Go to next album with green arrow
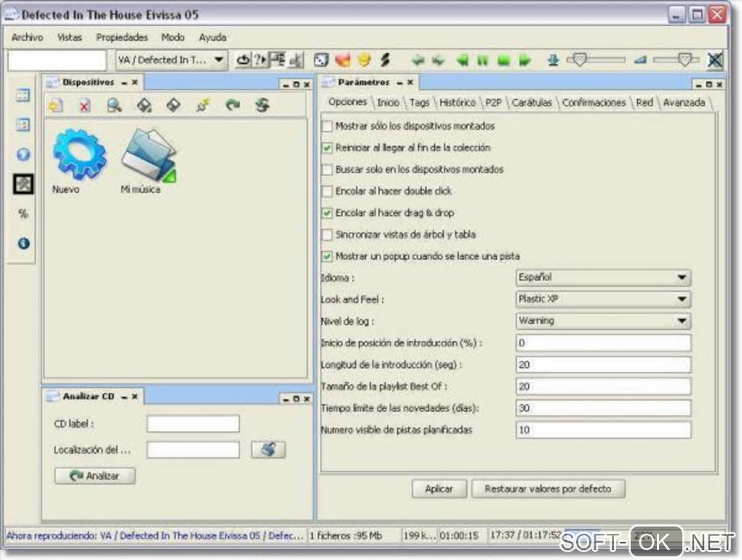The width and height of the screenshot is (742, 560). (439, 60)
